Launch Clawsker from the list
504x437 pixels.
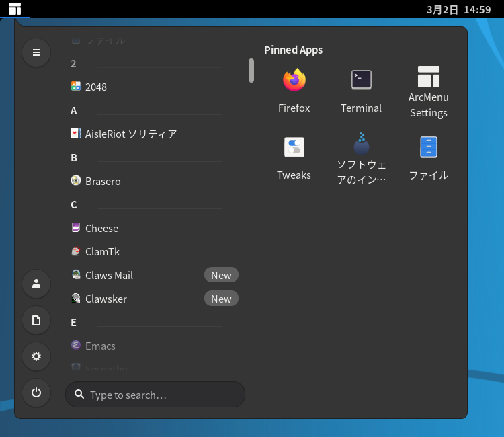[x=155, y=299]
